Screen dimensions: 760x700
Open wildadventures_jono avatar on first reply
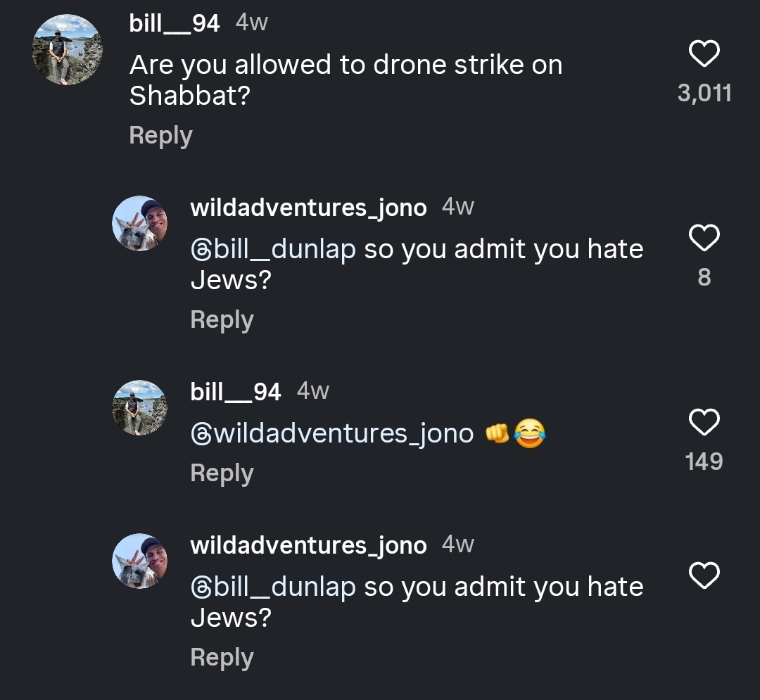pyautogui.click(x=140, y=223)
